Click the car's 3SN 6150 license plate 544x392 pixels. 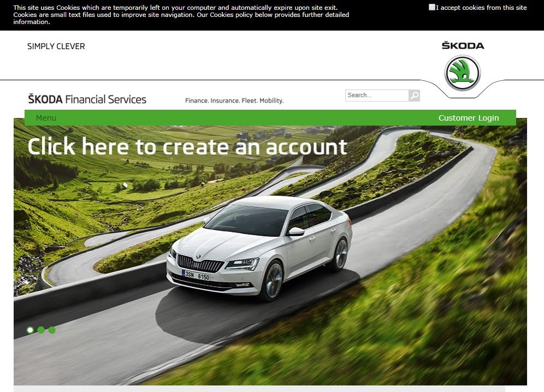(196, 275)
